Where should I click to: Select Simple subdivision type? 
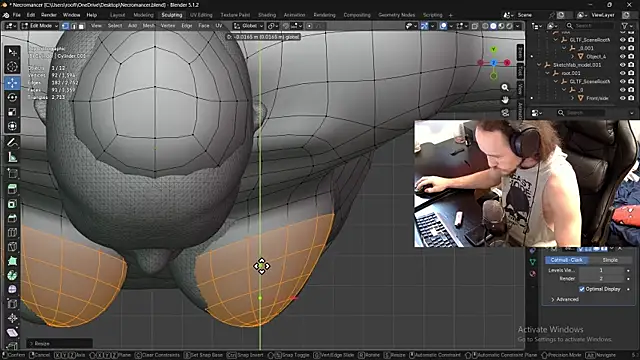coord(610,260)
